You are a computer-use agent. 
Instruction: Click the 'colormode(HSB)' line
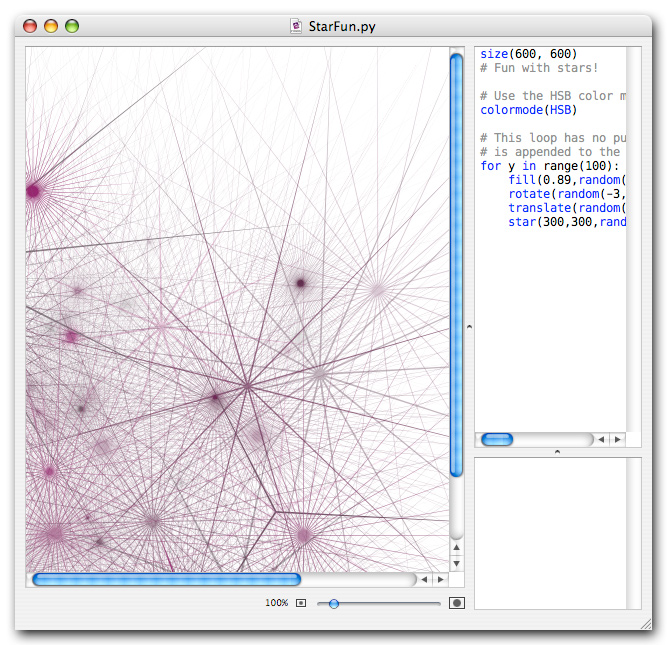click(x=528, y=110)
